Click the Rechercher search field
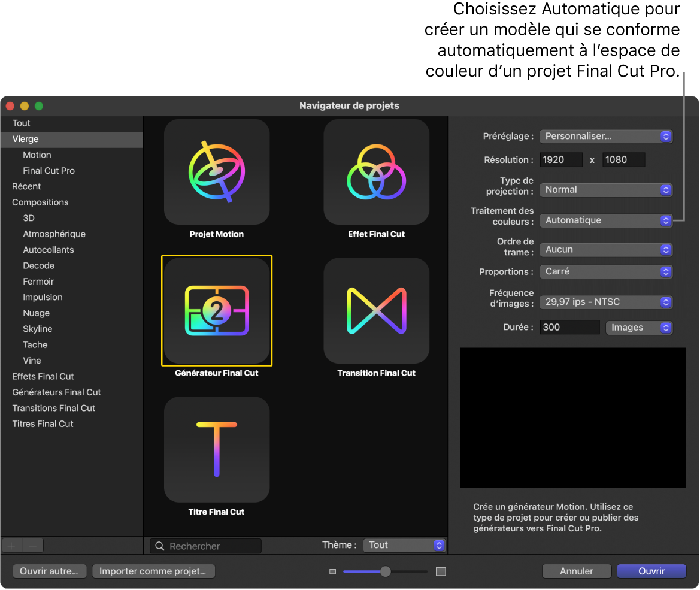 click(x=212, y=546)
